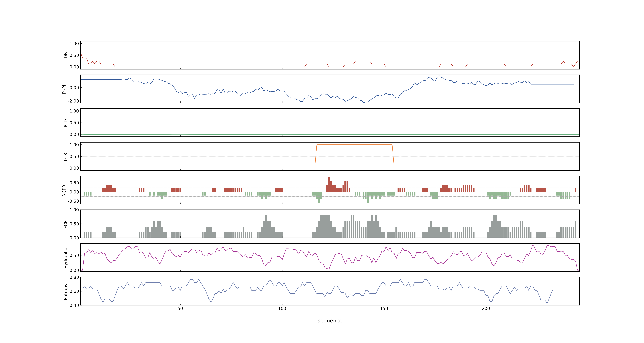Screen dimensions: 644x343
Task: Click the "100" x-axis tick label
Action: coord(282,308)
